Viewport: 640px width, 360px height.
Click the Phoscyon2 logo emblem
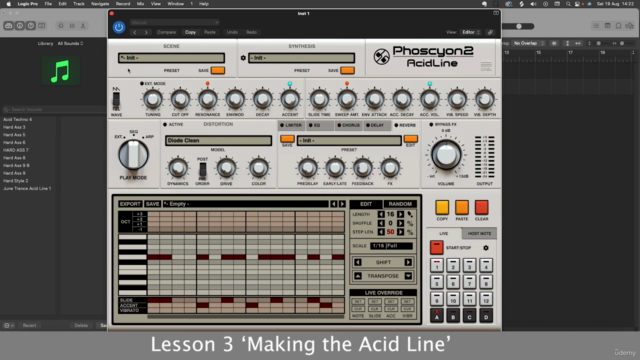point(382,57)
